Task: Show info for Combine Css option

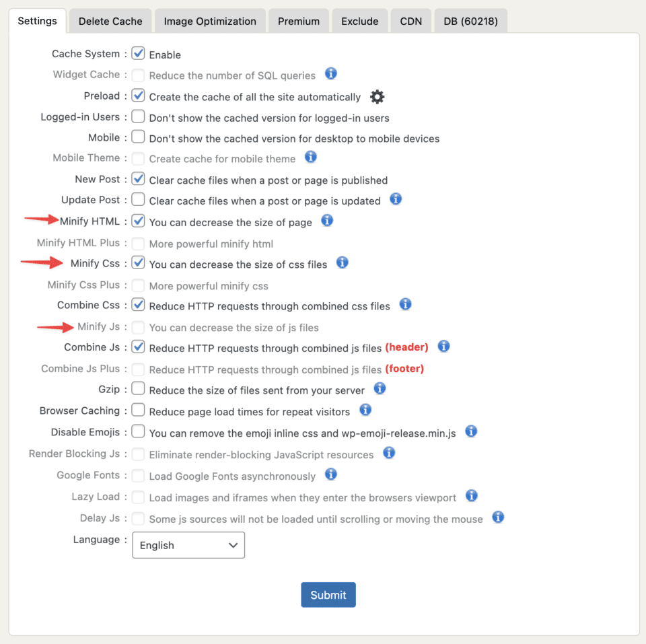Action: [x=405, y=304]
